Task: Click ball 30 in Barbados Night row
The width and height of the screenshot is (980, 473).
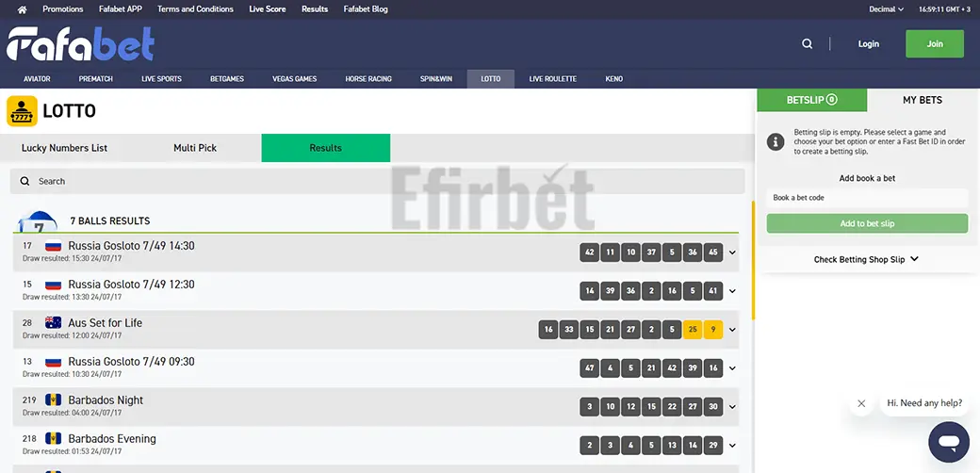Action: 713,407
